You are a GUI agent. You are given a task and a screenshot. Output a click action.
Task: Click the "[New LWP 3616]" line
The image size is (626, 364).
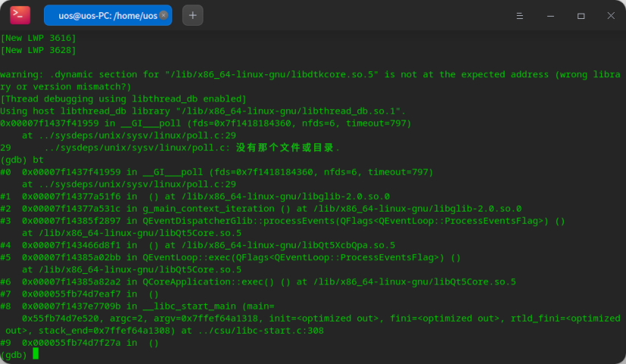[x=39, y=38]
